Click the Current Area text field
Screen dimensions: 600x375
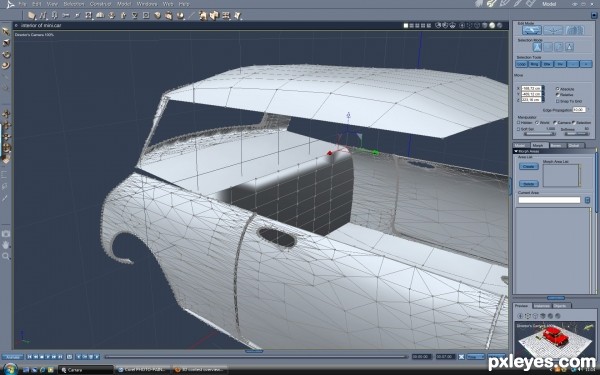549,200
